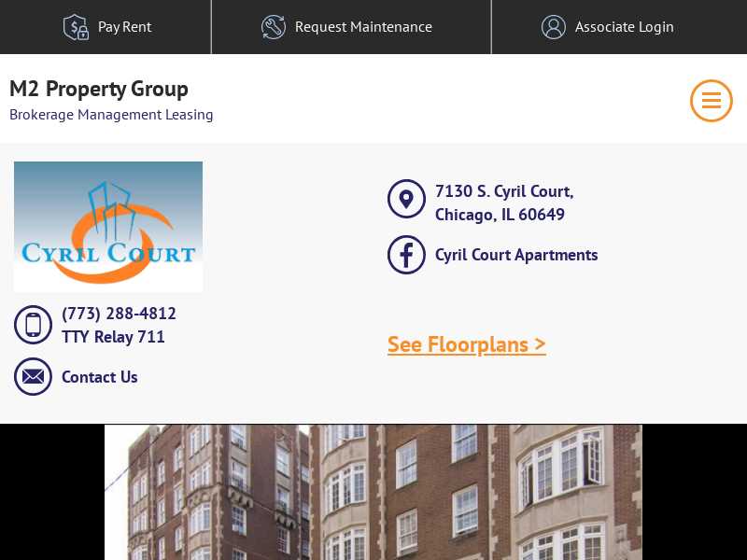Click the Brokerage Management Leasing tagline

[111, 115]
